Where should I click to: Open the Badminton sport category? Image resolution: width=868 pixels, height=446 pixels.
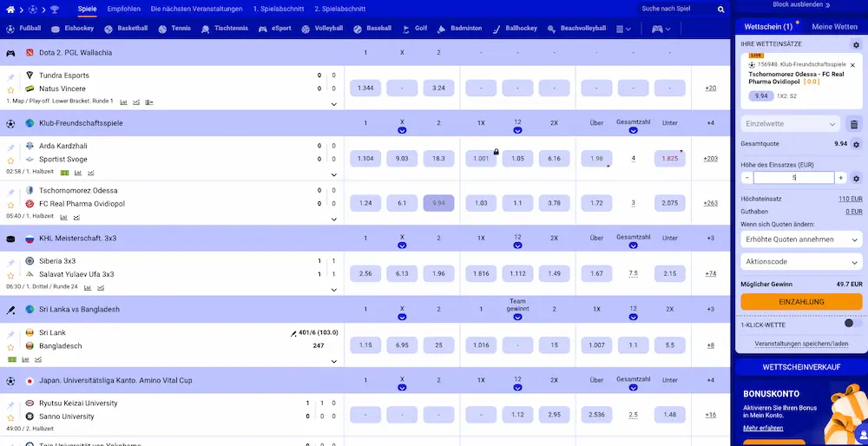click(459, 29)
